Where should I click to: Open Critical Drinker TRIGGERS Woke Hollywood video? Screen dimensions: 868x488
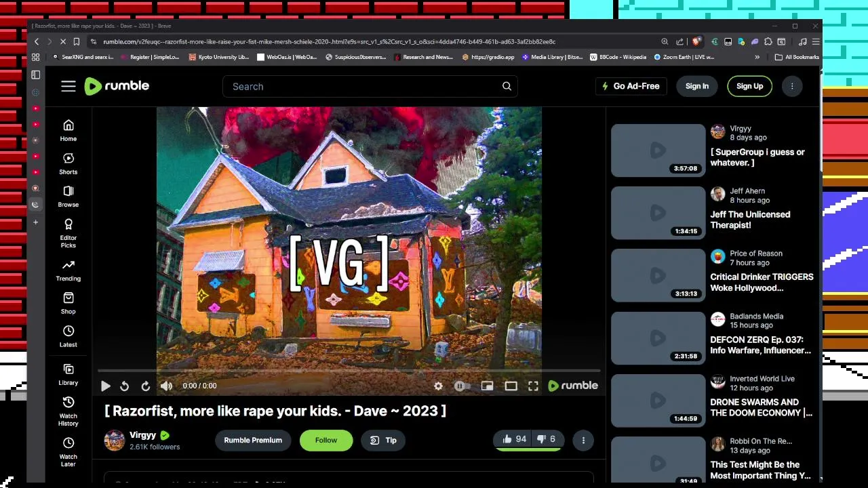[x=762, y=282]
